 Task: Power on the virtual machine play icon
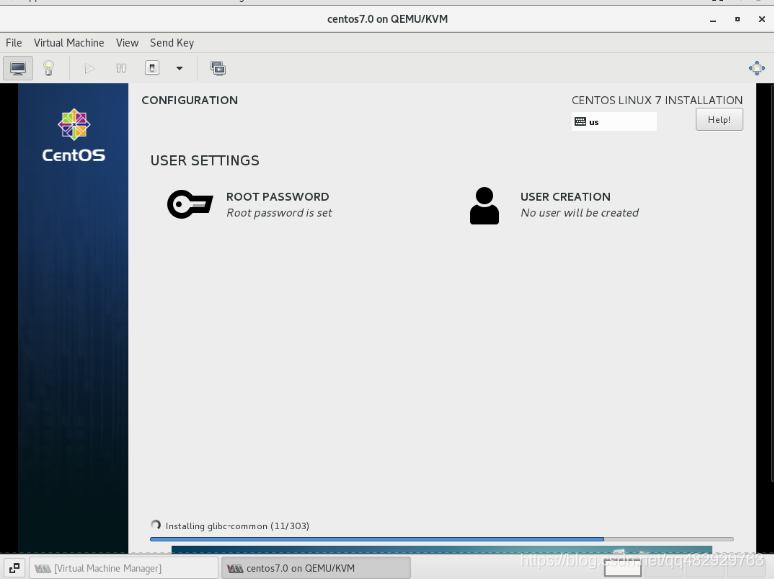(89, 68)
